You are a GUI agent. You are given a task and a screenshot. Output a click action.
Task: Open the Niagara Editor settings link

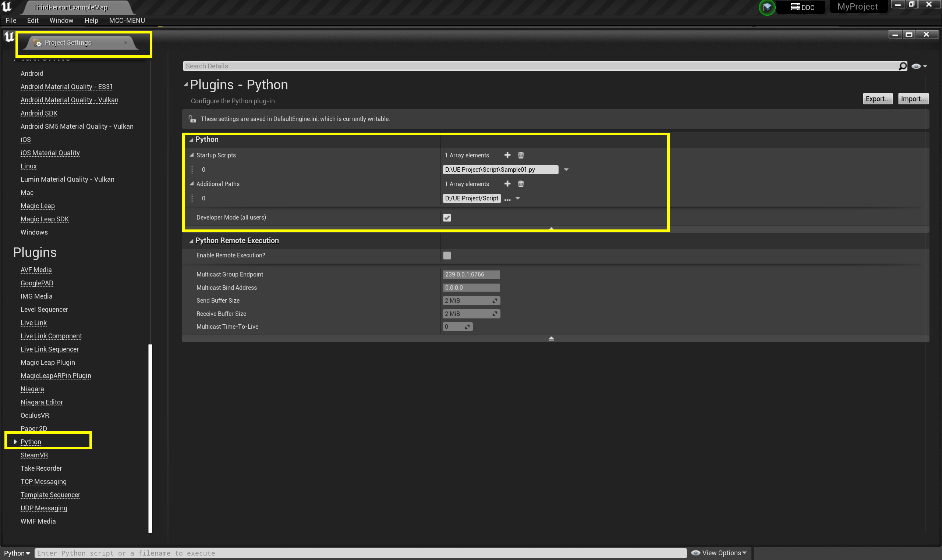pos(42,402)
